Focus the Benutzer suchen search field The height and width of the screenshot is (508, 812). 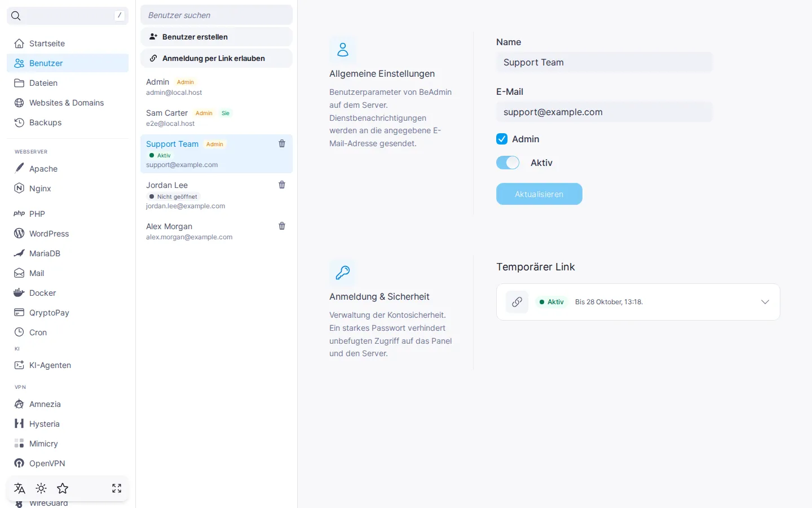point(217,15)
